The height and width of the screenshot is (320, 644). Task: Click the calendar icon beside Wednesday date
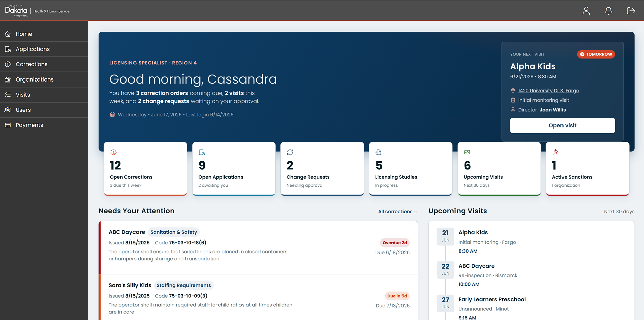coord(112,115)
